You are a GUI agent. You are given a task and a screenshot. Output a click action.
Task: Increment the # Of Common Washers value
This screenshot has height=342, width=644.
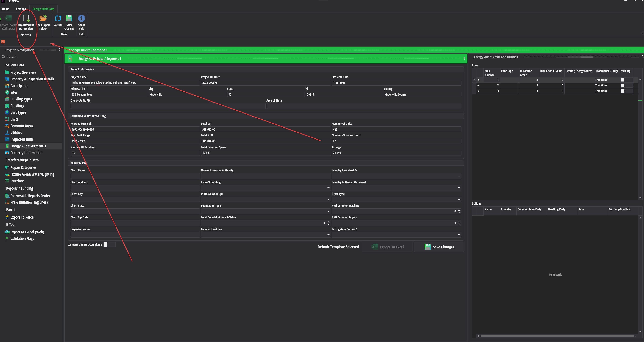tap(459, 210)
